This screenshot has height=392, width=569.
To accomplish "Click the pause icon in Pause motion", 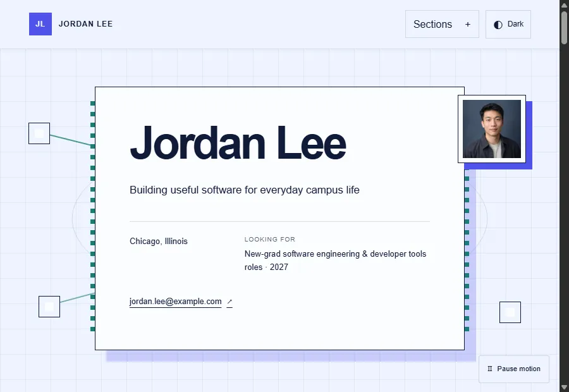I will [490, 369].
